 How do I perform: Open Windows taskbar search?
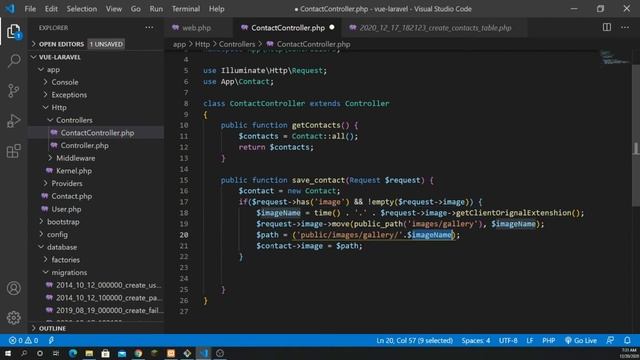(x=24, y=353)
